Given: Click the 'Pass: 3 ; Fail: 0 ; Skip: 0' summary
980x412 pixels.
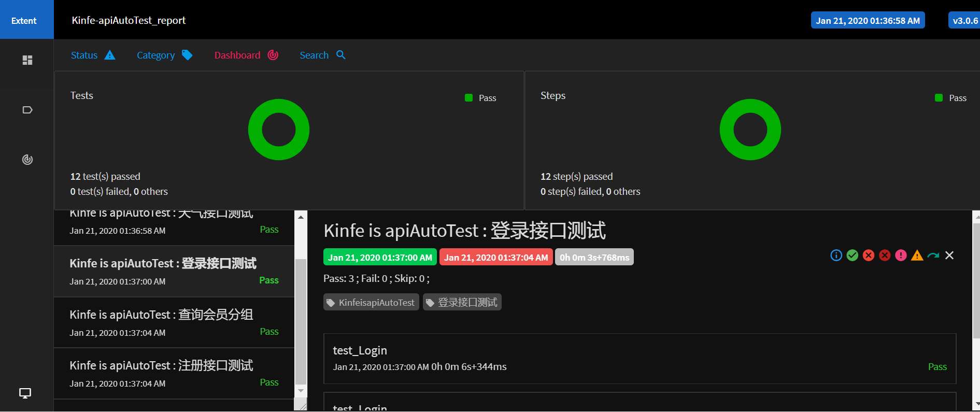Looking at the screenshot, I should pyautogui.click(x=376, y=278).
